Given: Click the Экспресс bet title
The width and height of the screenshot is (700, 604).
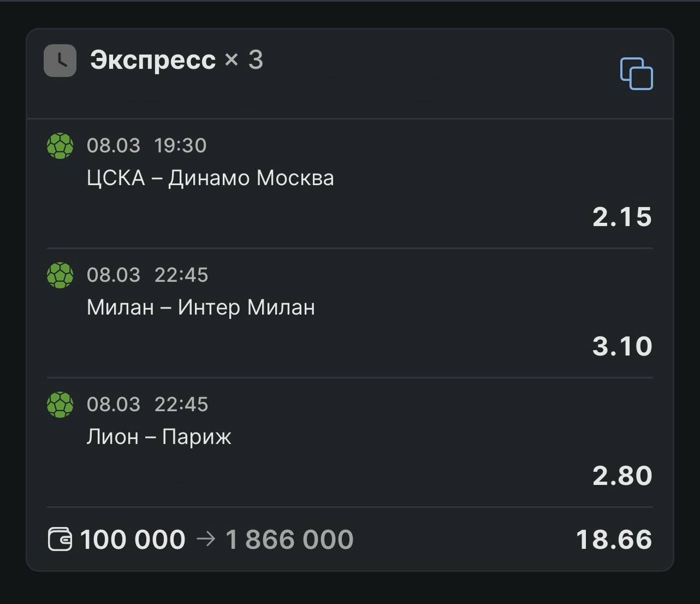Looking at the screenshot, I should [153, 60].
